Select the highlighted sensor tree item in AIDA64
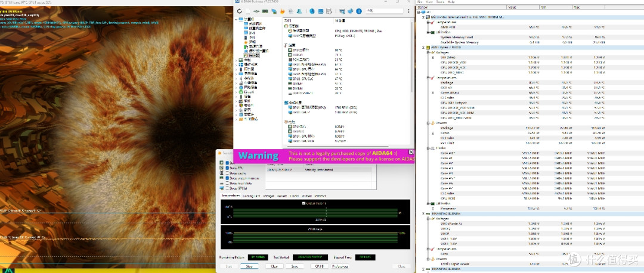Screen dimensions: 644x273 252,55
